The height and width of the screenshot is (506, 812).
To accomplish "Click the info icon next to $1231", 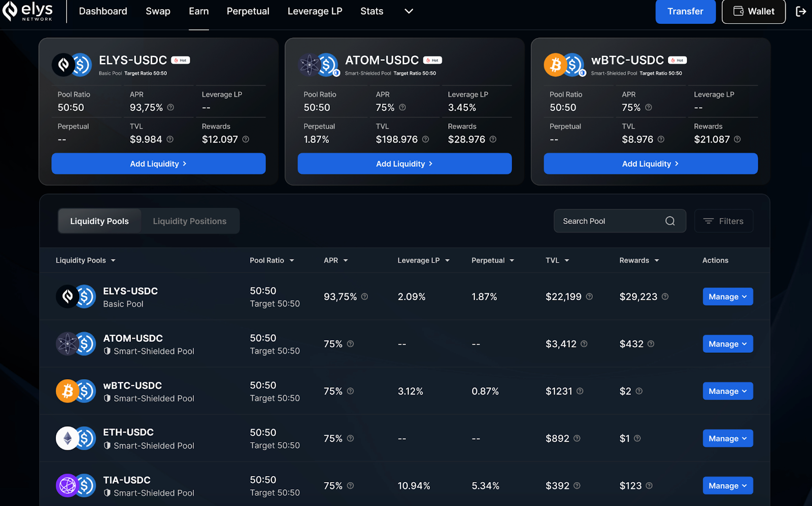I will pos(580,391).
